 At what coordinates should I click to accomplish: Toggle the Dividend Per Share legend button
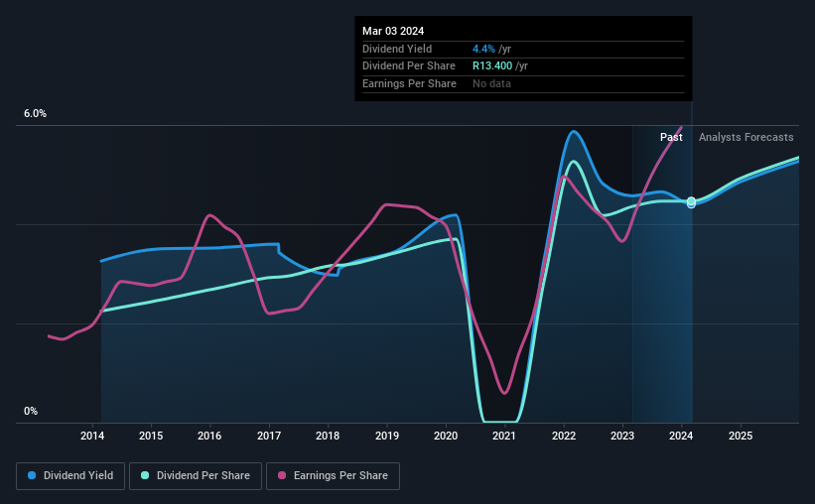pos(196,476)
